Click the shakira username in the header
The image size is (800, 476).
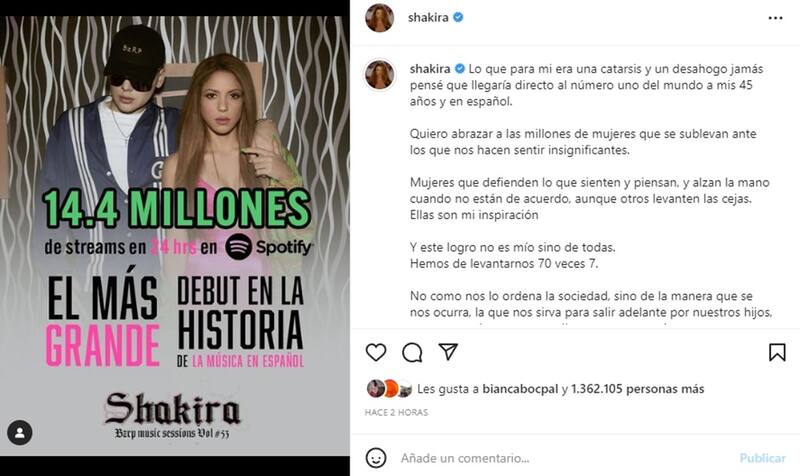[x=428, y=17]
